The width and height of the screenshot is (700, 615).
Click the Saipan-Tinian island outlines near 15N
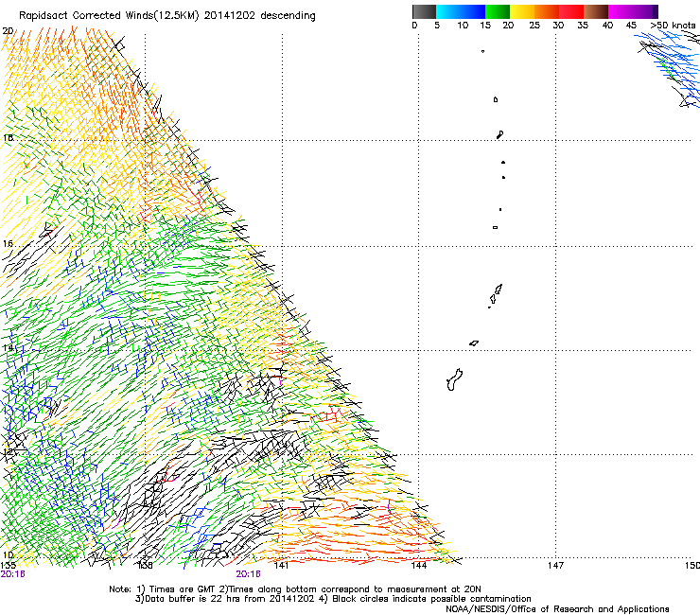495,295
